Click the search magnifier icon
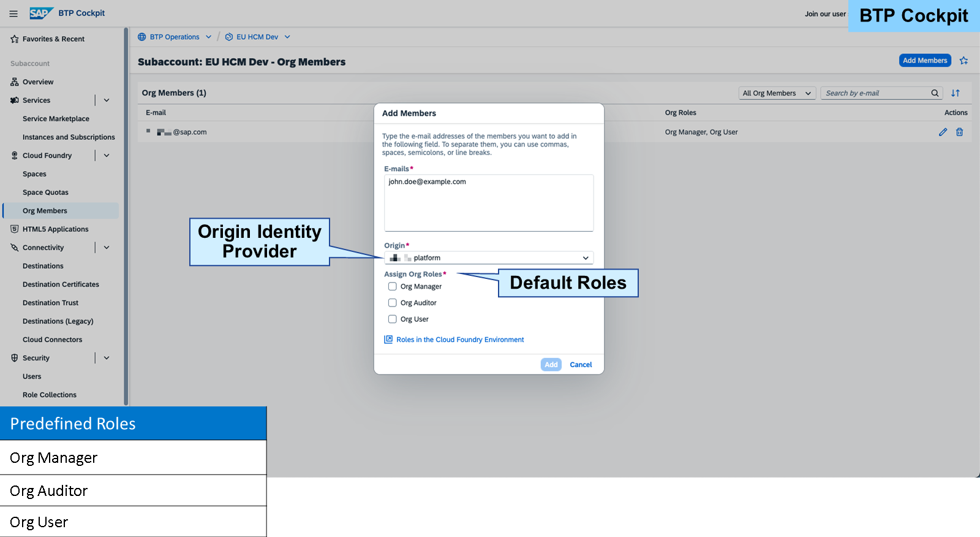The height and width of the screenshot is (537, 980). 935,93
